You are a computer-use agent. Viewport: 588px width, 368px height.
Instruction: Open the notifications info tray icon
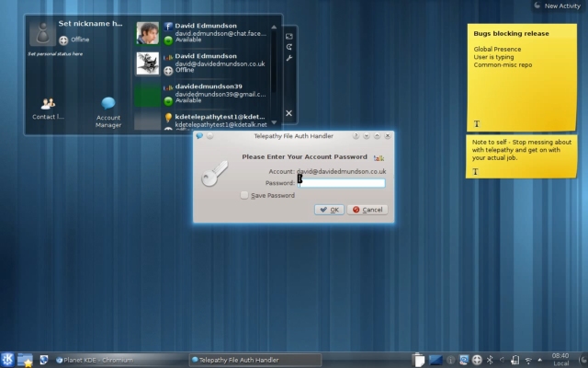[x=451, y=360]
